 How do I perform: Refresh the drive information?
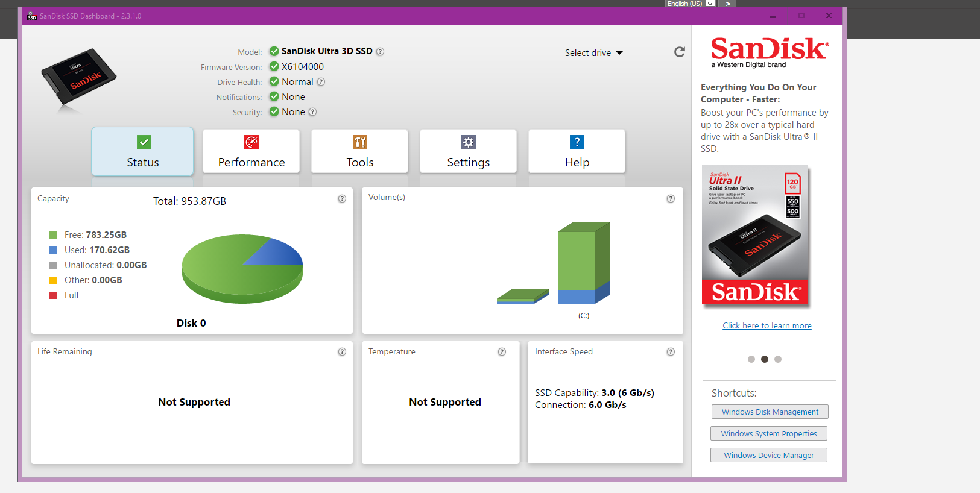click(680, 52)
